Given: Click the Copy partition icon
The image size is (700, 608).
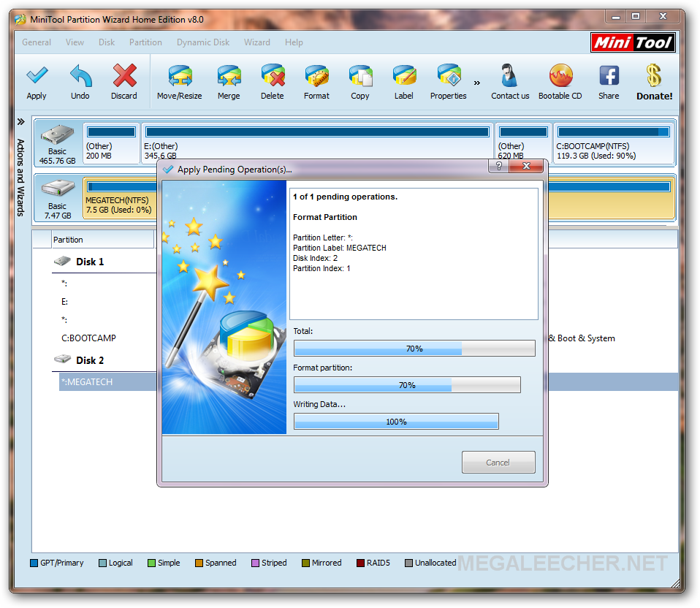Looking at the screenshot, I should pyautogui.click(x=361, y=76).
